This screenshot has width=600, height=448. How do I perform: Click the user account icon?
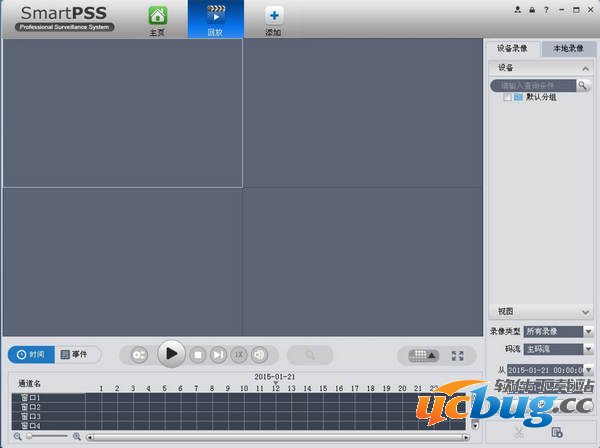[x=518, y=9]
